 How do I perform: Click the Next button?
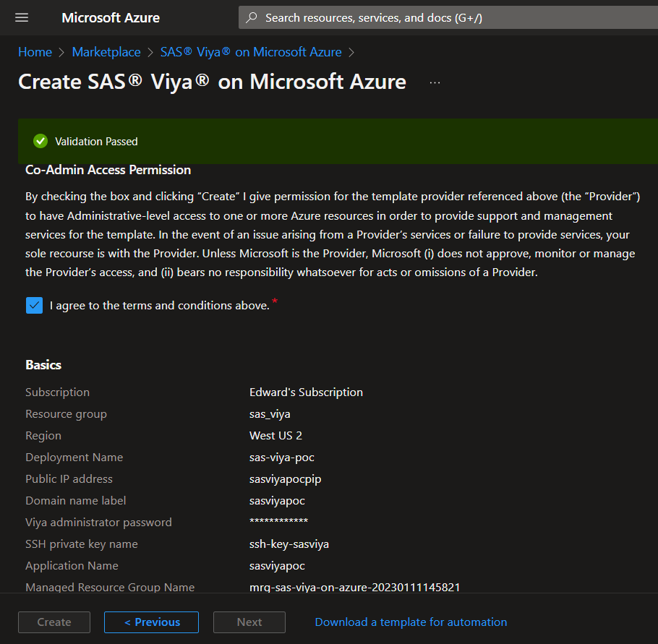pos(249,622)
